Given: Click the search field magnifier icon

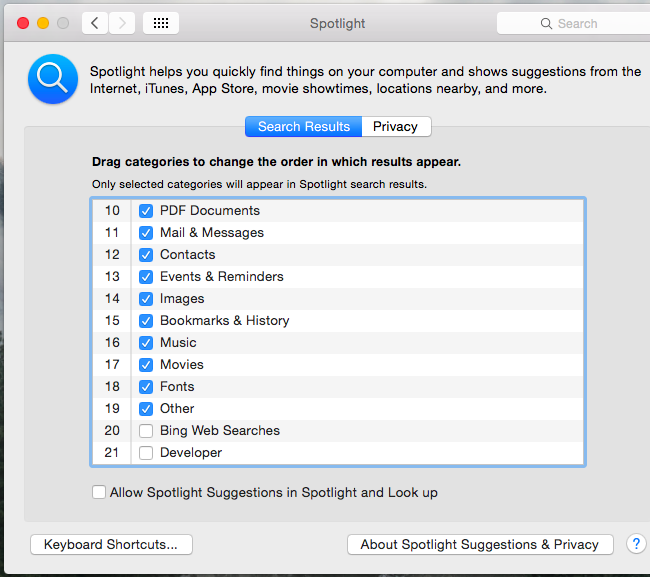Looking at the screenshot, I should point(546,23).
